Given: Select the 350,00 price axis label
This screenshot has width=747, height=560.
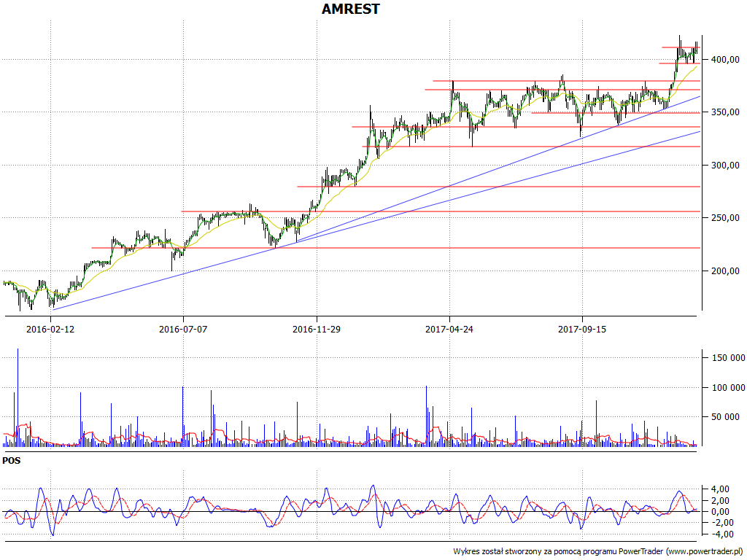Looking at the screenshot, I should click(x=725, y=112).
